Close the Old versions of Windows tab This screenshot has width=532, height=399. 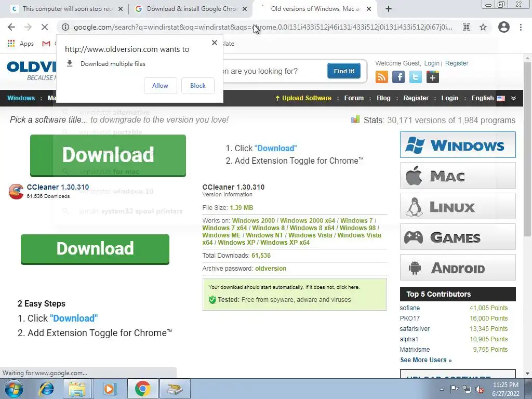point(369,9)
